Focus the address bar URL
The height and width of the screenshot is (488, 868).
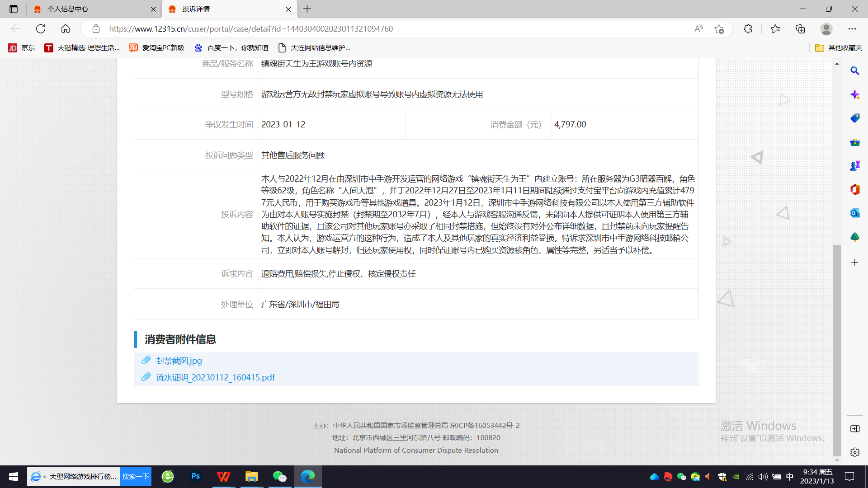251,29
